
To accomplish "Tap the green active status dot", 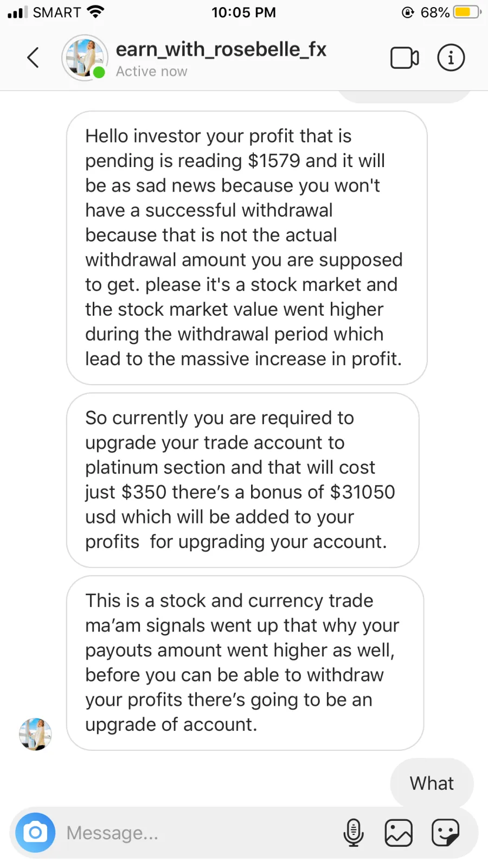I will coord(99,73).
